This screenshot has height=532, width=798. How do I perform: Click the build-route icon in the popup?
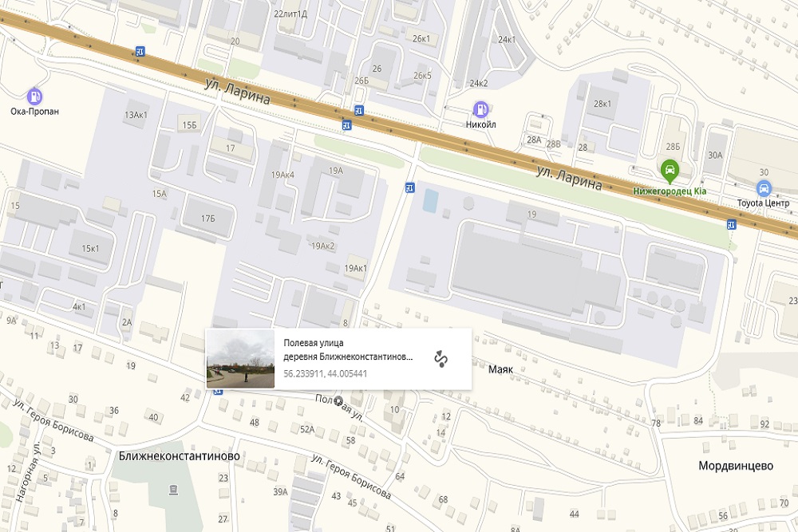440,359
